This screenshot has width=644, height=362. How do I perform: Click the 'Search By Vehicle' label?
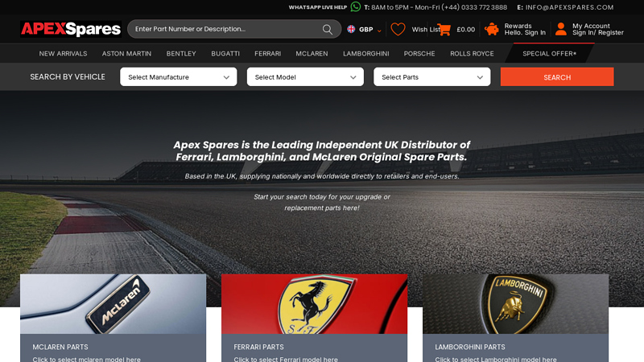point(68,76)
